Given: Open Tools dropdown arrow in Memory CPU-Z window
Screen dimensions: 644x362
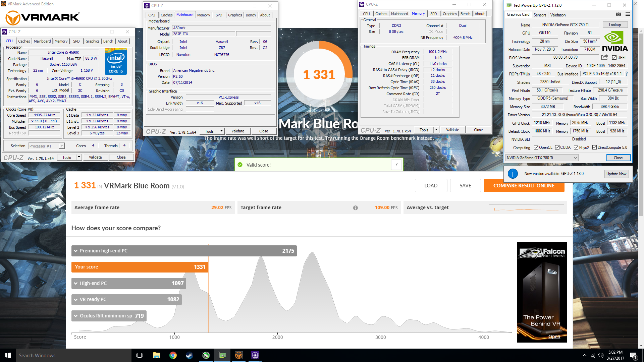Looking at the screenshot, I should tap(436, 130).
